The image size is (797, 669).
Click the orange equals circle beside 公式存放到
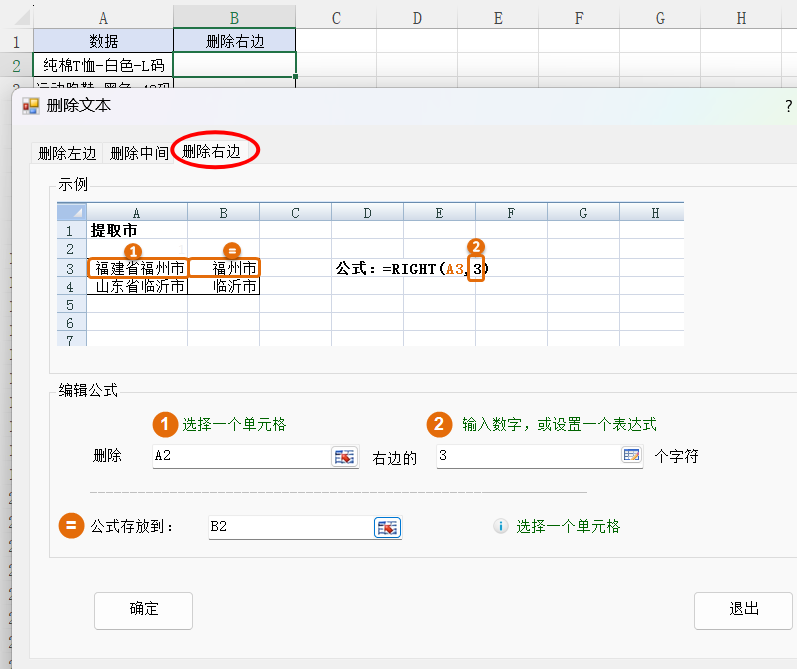(71, 526)
